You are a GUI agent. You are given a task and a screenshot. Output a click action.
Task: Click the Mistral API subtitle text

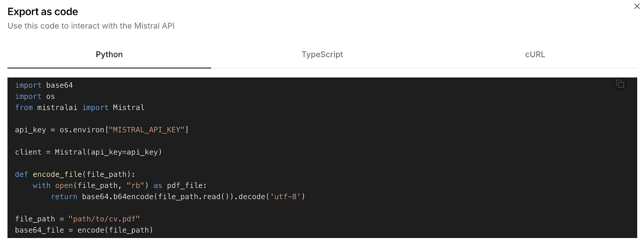point(91,26)
